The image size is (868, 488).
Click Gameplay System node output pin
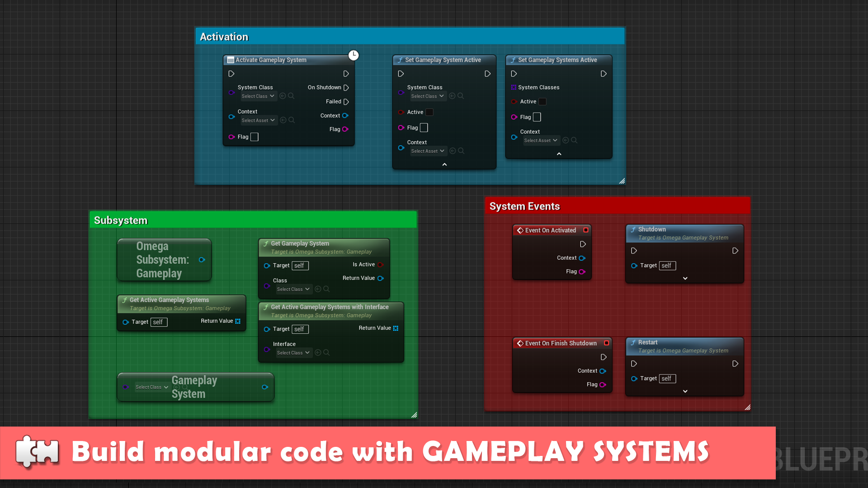(x=265, y=387)
